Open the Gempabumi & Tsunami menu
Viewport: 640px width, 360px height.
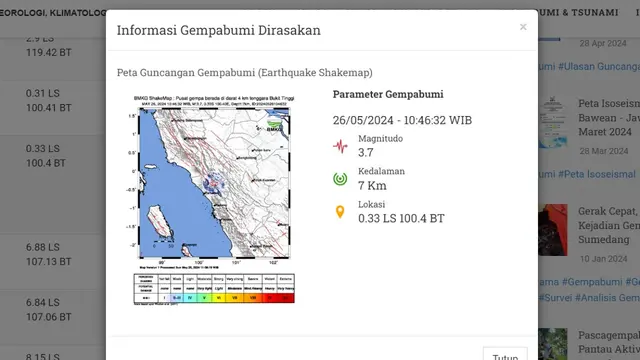point(578,13)
